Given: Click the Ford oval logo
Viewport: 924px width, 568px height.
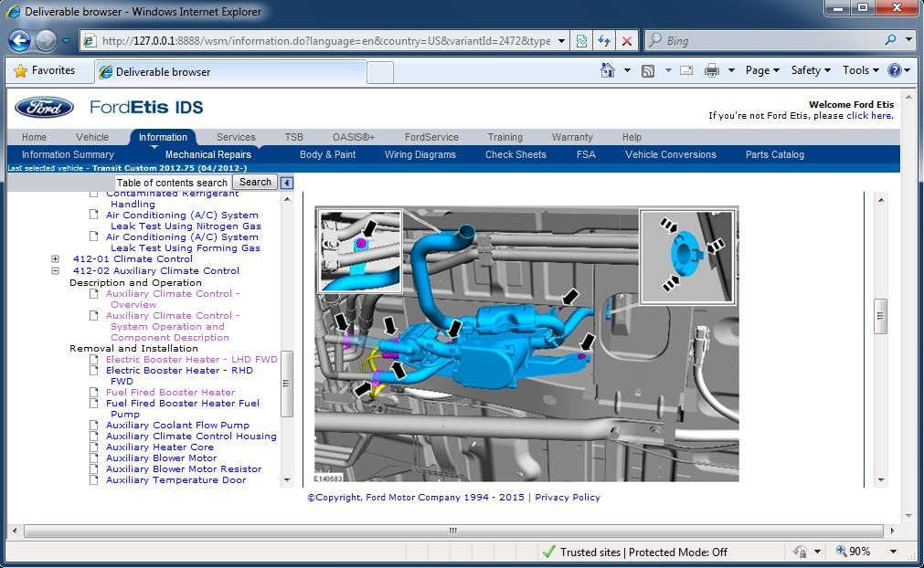Looking at the screenshot, I should [x=44, y=107].
